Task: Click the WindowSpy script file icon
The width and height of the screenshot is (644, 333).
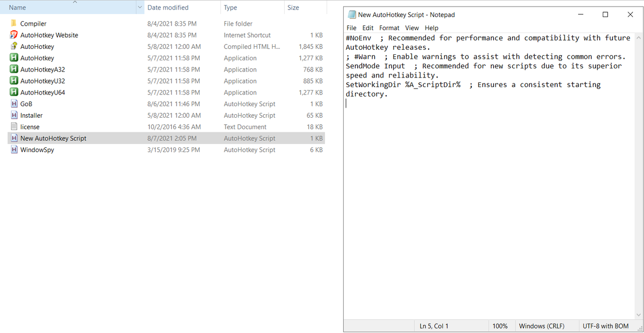Action: coord(14,150)
